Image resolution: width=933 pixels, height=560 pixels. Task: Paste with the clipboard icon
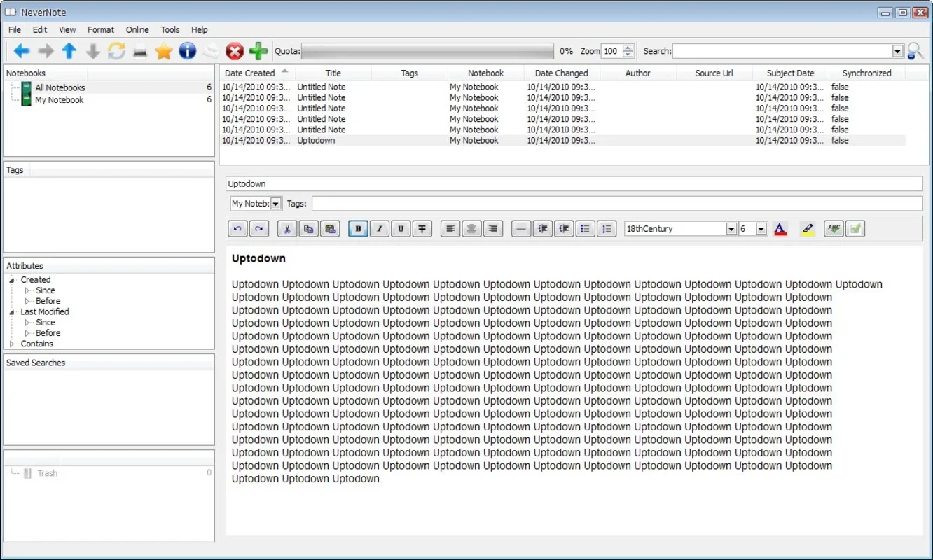click(x=330, y=228)
